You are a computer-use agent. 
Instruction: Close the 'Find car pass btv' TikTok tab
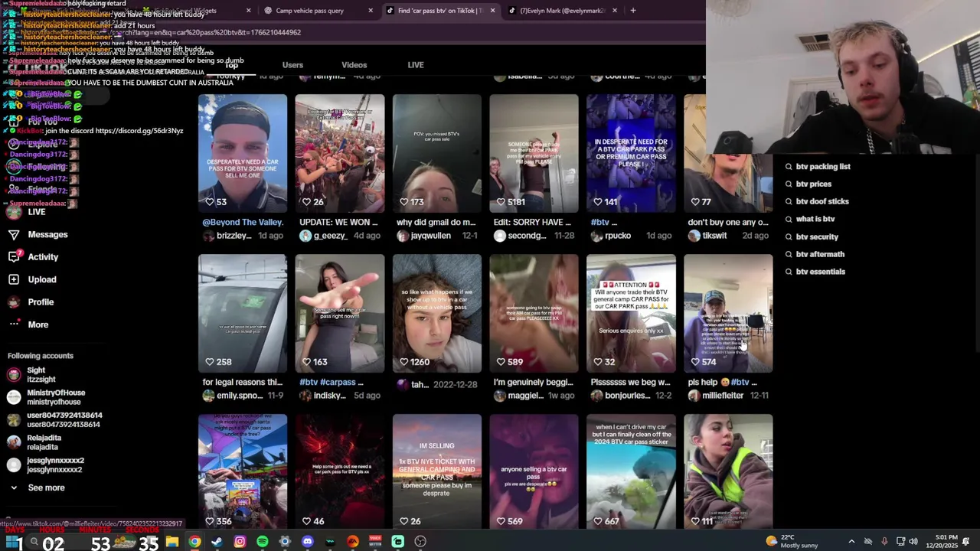pyautogui.click(x=492, y=11)
